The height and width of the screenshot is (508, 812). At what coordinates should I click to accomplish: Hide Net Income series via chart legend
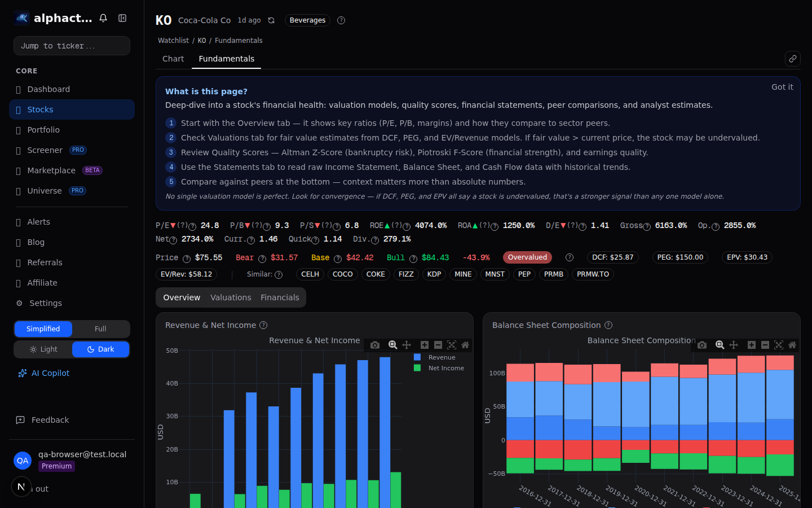(x=447, y=368)
